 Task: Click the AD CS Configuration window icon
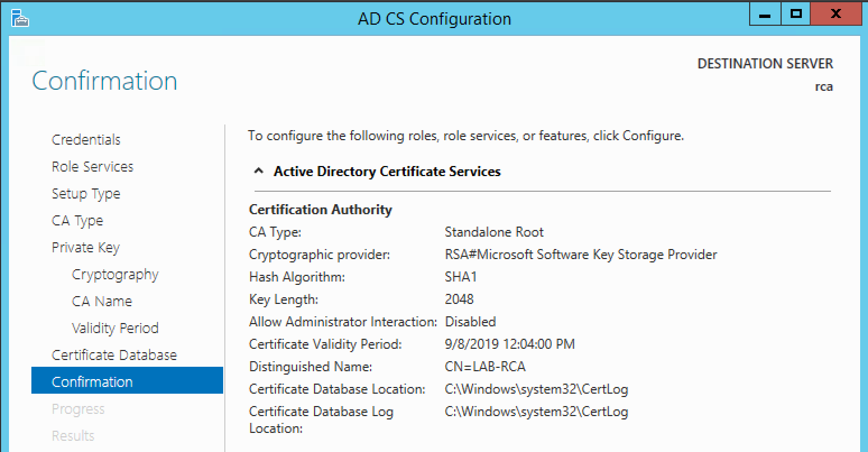click(x=20, y=19)
